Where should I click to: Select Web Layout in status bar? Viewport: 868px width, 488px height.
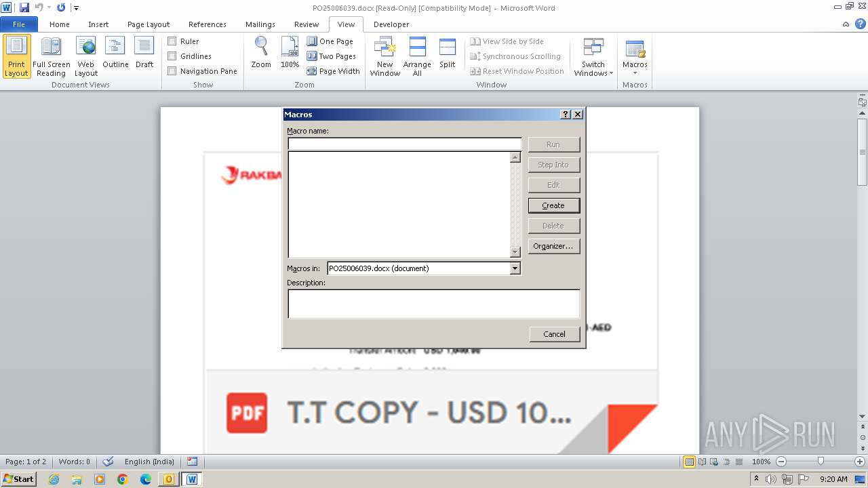tap(713, 462)
